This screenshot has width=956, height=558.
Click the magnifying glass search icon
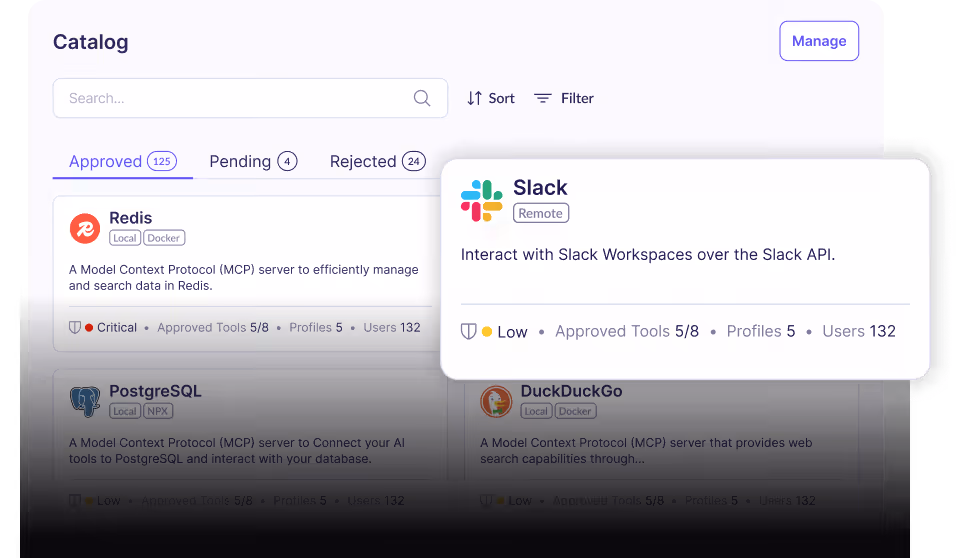[422, 98]
